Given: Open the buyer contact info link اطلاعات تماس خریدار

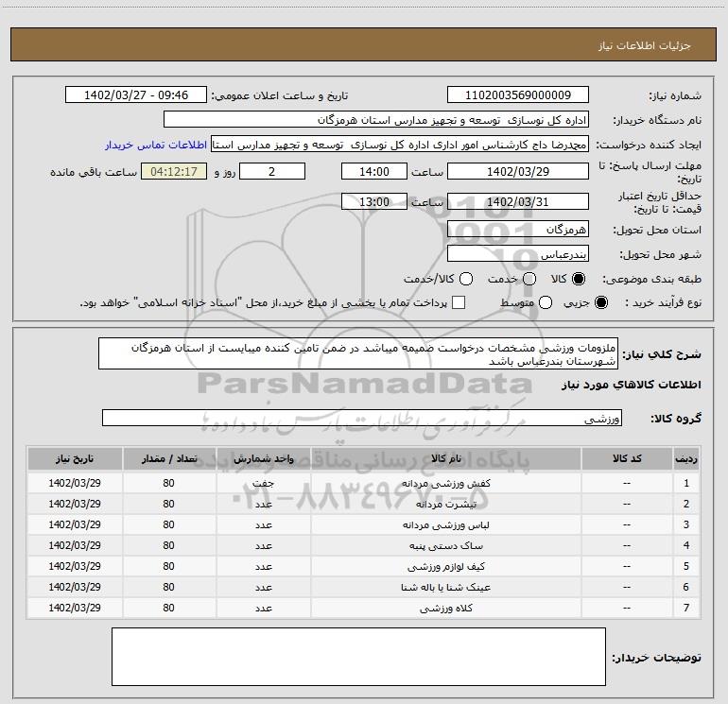Looking at the screenshot, I should [x=156, y=145].
